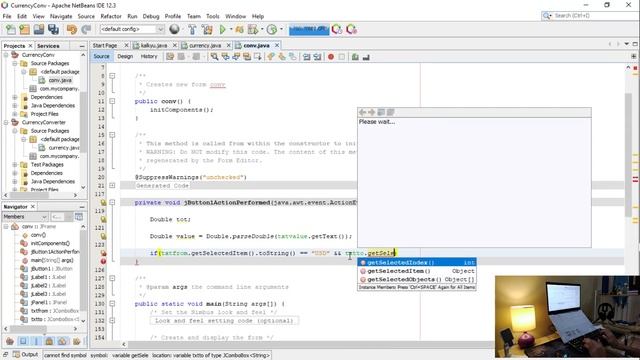
Task: Click the Shift Line Right icon
Action: click(317, 57)
